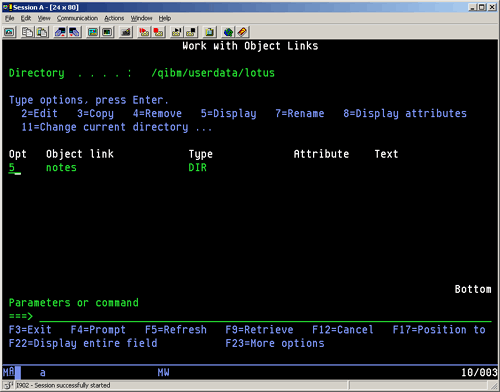Click the 2=Edit option text
This screenshot has height=392, width=500.
coord(39,113)
